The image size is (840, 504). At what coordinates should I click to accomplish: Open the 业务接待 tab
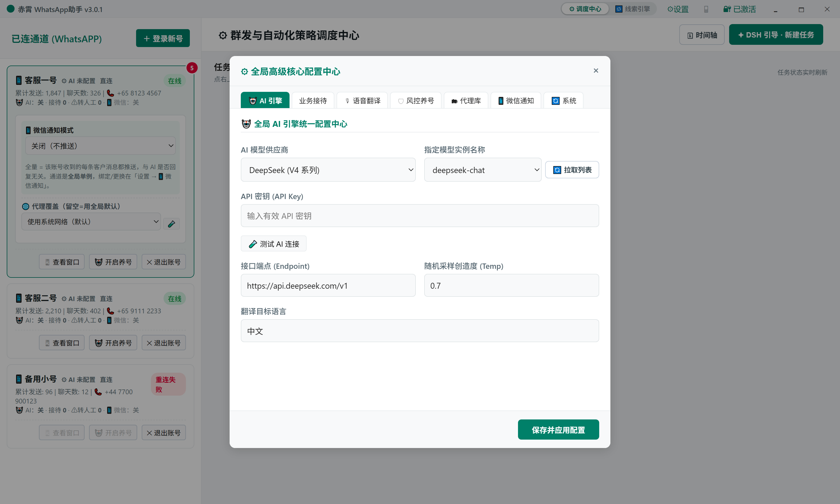tap(313, 101)
